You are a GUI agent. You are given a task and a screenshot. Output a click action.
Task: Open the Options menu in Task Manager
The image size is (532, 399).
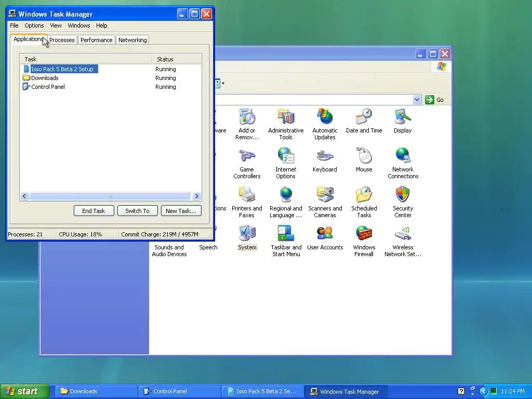click(x=34, y=25)
